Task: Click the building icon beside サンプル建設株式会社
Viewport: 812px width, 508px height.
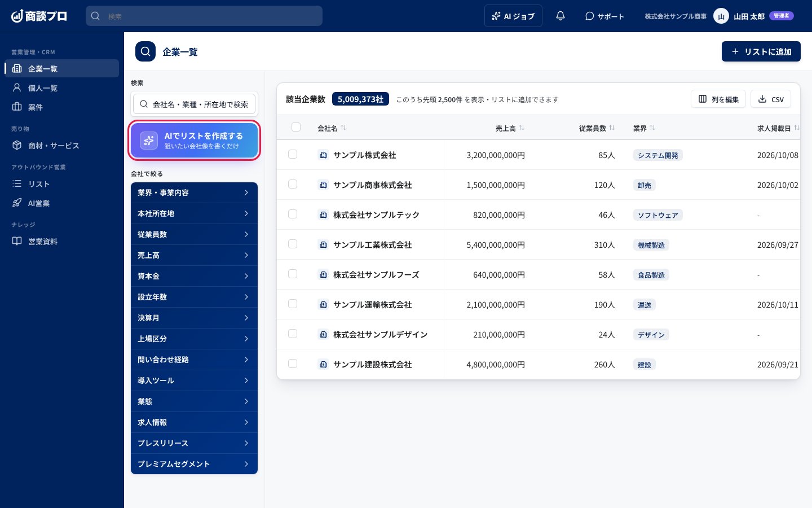Action: click(323, 364)
